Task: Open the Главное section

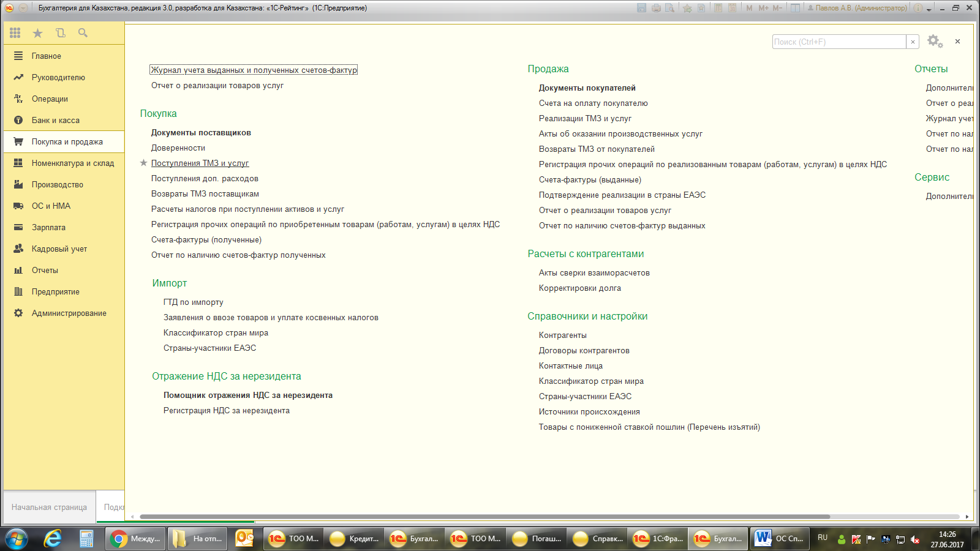Action: 64,56
